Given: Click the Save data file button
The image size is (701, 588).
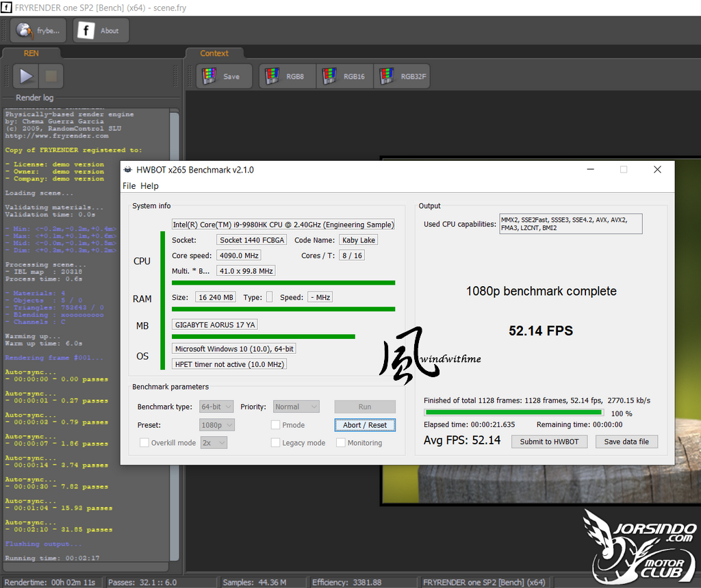Looking at the screenshot, I should click(x=626, y=442).
